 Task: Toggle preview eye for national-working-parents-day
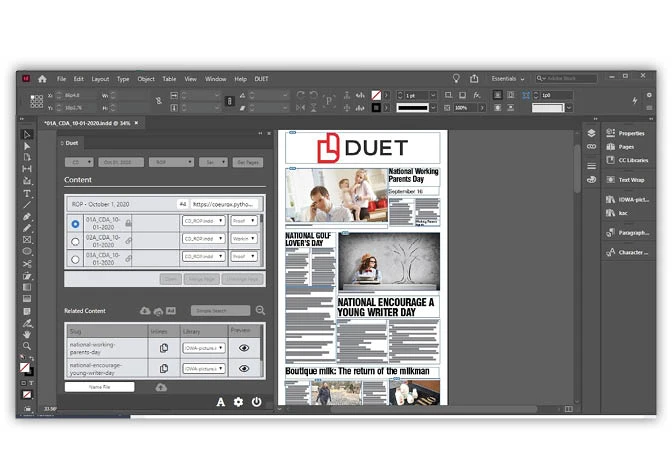(x=244, y=348)
